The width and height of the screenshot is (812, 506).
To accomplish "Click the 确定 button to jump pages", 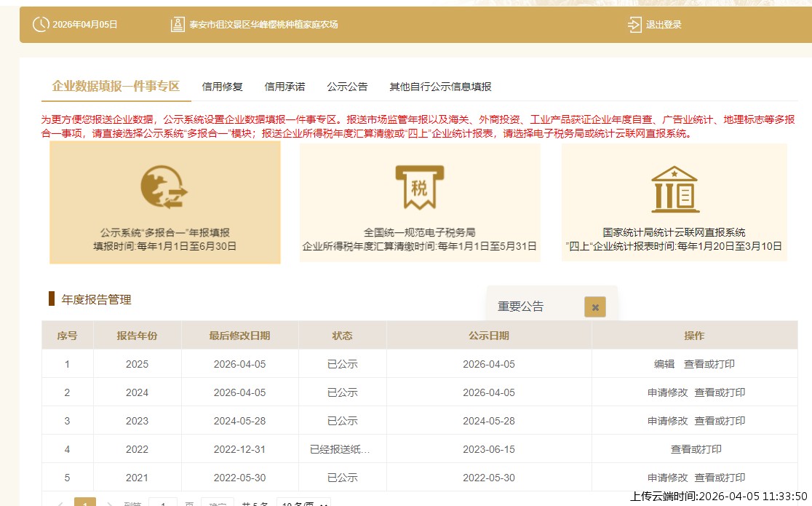I will pos(218,502).
